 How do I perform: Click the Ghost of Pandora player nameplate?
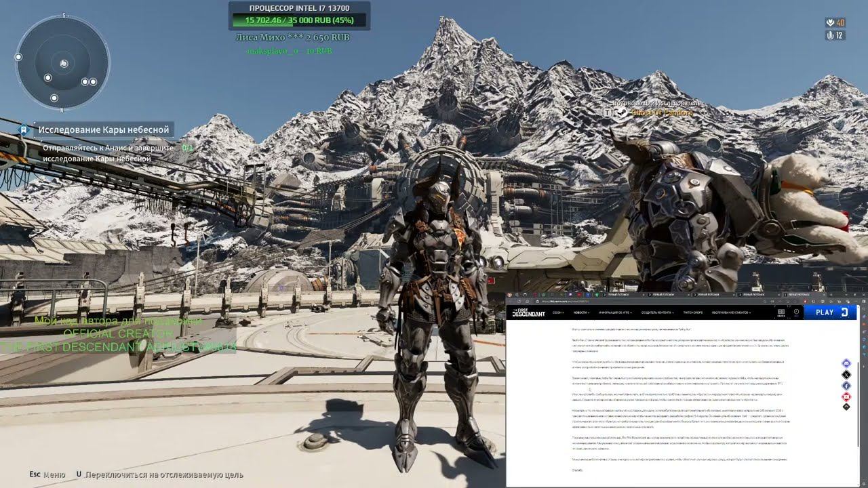[x=662, y=113]
